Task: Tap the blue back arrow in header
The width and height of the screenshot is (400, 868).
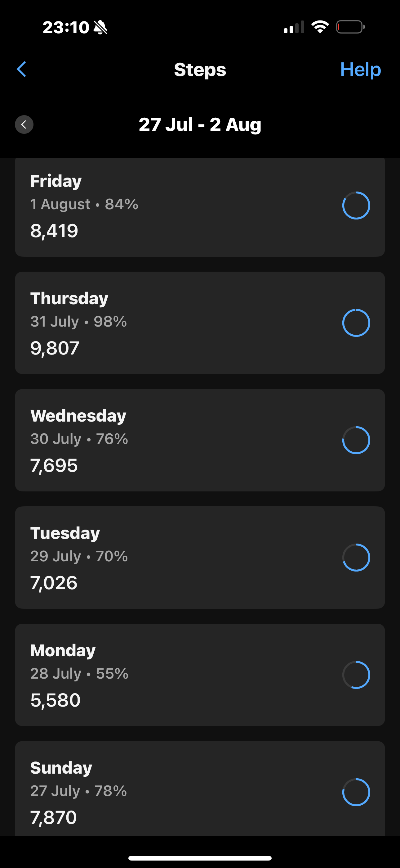Action: (x=21, y=70)
